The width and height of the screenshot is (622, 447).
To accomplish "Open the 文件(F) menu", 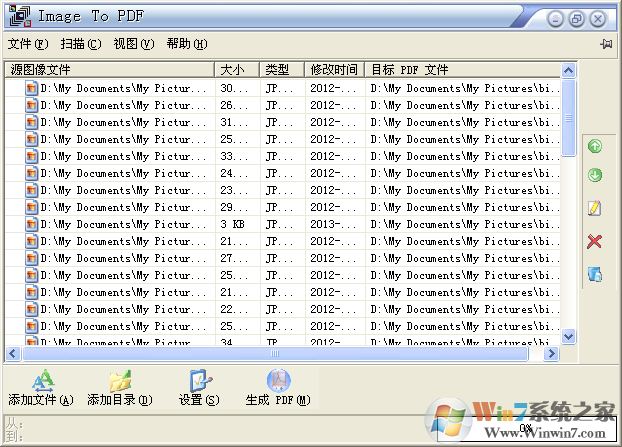I will click(x=28, y=44).
